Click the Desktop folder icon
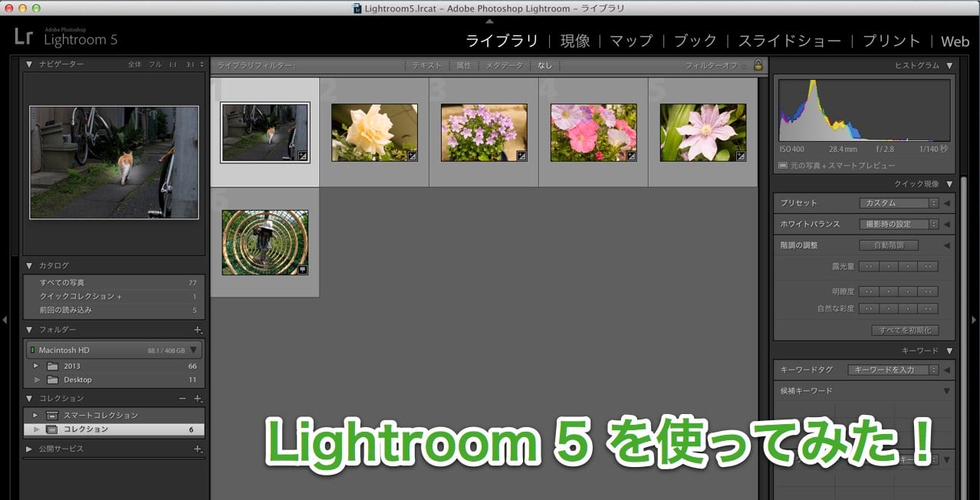This screenshot has height=500, width=980. (x=52, y=380)
